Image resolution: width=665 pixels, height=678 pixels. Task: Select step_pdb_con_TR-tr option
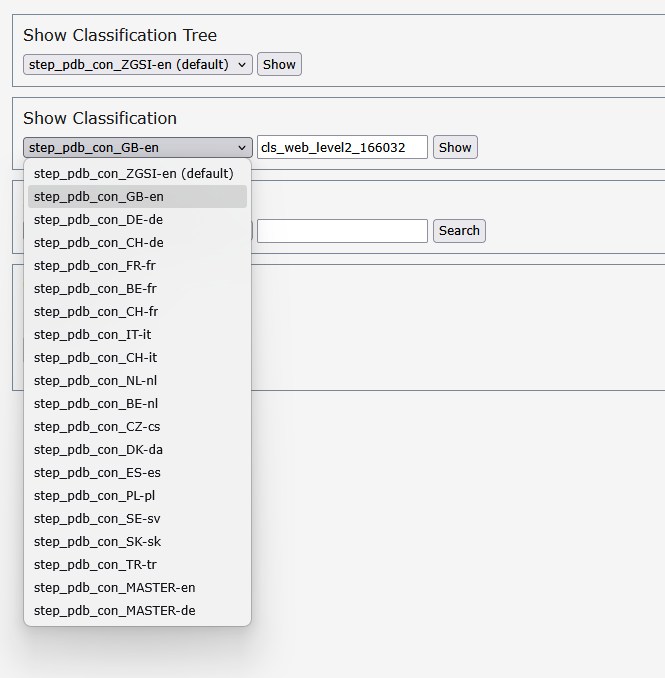tap(95, 564)
